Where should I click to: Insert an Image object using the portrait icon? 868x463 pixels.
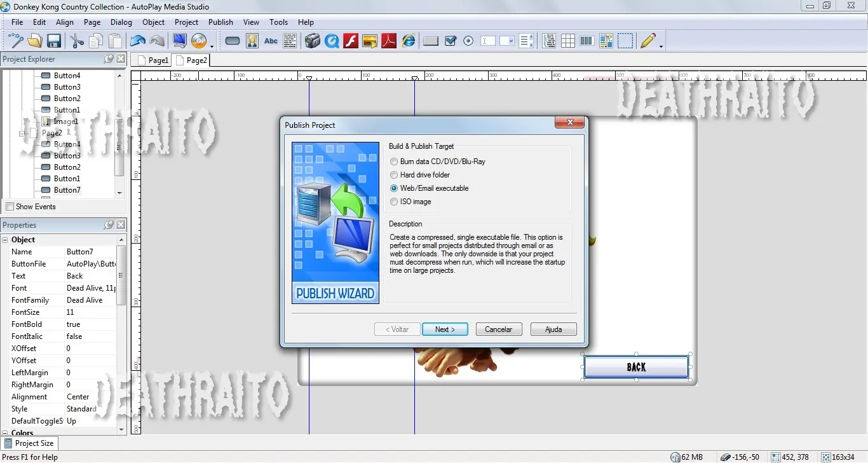click(x=252, y=41)
